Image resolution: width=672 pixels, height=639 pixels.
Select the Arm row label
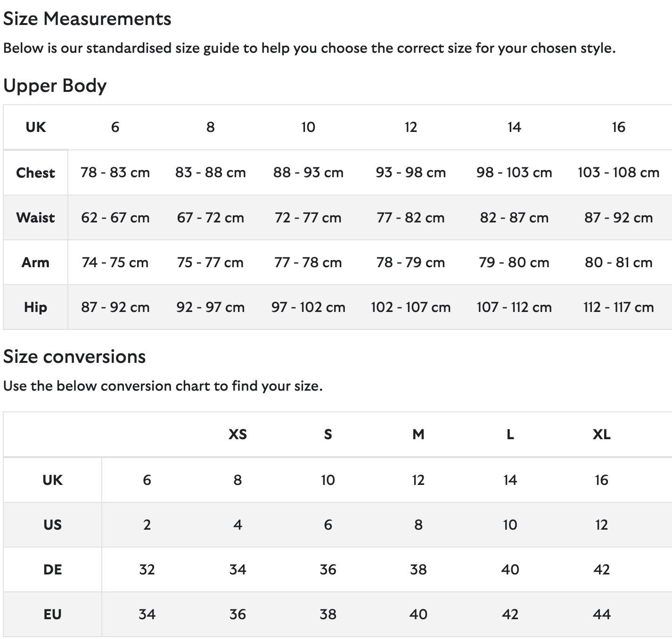point(35,262)
